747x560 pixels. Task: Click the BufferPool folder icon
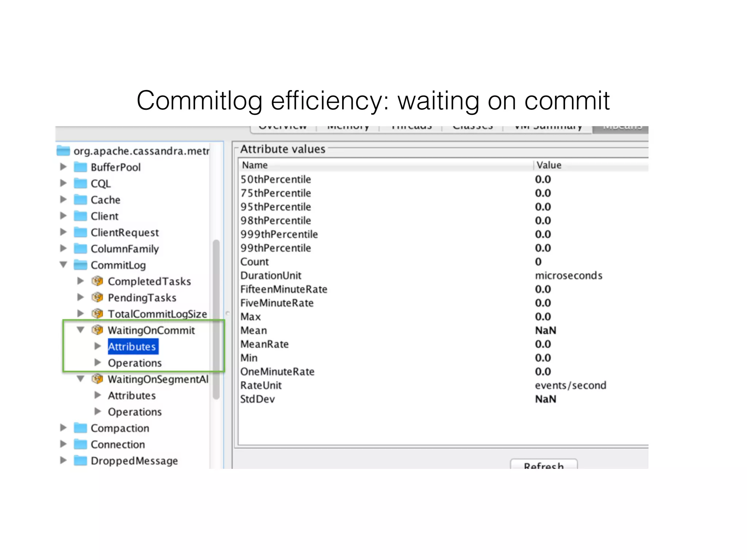pos(80,167)
